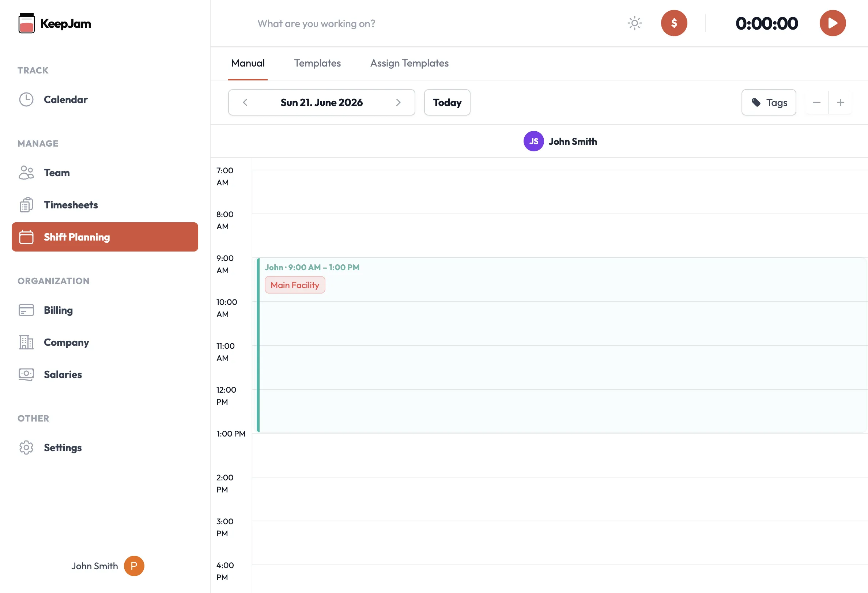Click the 1:00 PM time label
Viewport: 868px width, 593px height.
231,434
